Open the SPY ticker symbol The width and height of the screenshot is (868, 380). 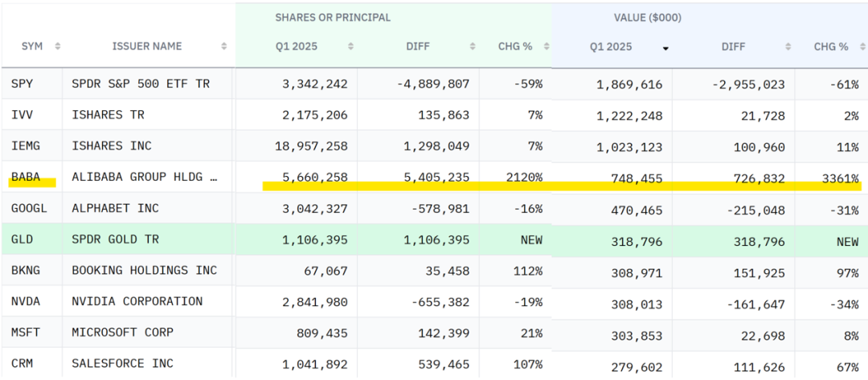click(x=23, y=84)
